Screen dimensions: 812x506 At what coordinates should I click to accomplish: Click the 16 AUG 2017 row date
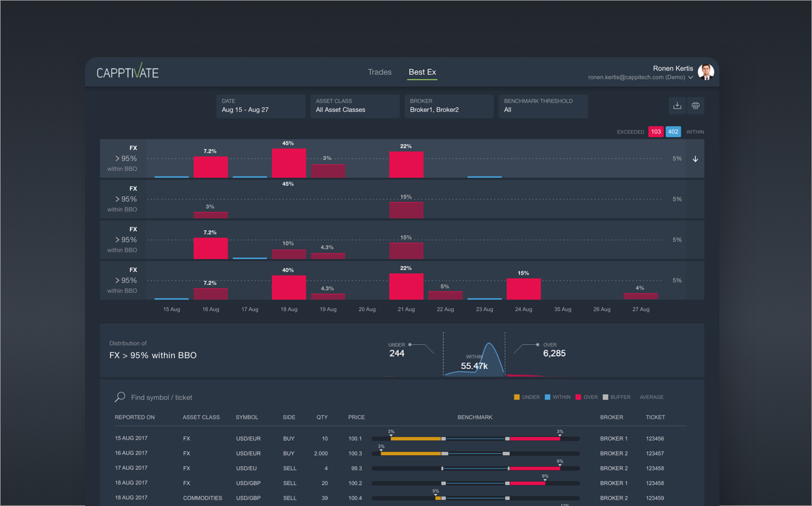click(131, 453)
